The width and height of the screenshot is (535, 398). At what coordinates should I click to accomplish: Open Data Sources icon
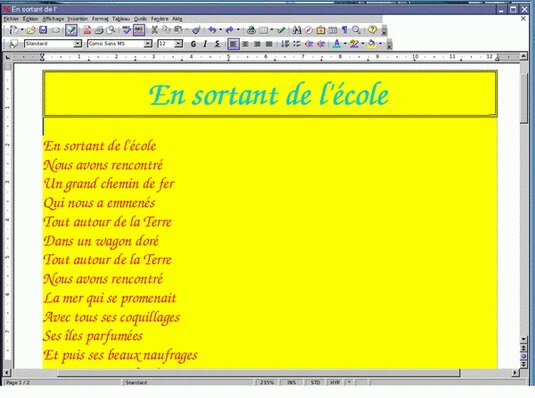pyautogui.click(x=333, y=30)
